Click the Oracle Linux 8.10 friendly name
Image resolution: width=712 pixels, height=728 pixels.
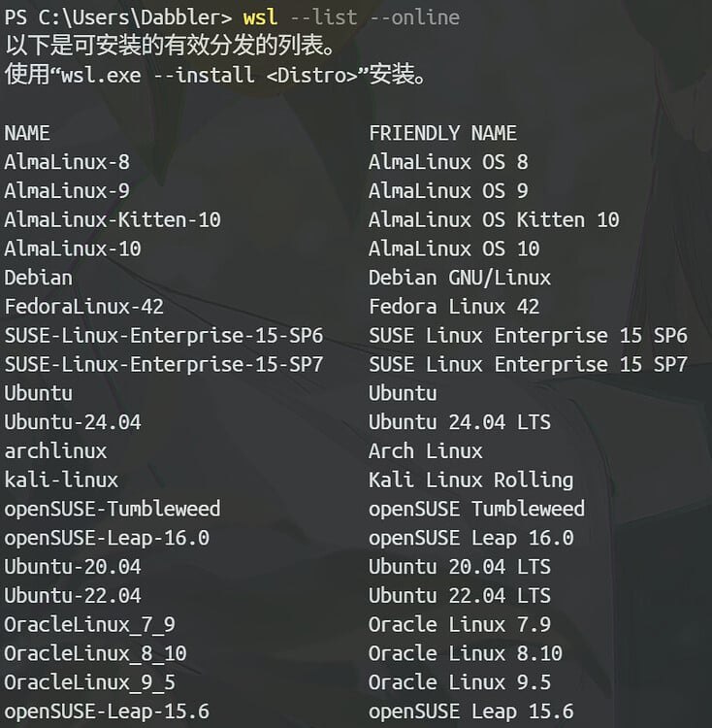pos(466,653)
